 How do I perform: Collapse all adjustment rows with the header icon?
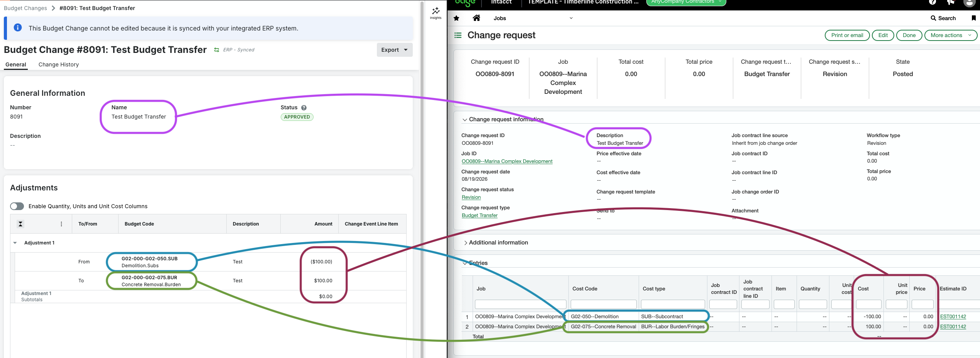click(x=20, y=224)
